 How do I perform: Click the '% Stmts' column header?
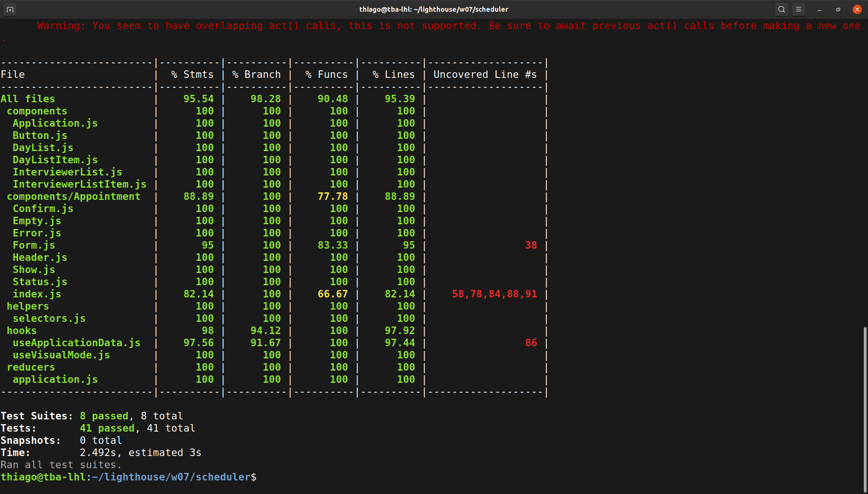pos(192,75)
